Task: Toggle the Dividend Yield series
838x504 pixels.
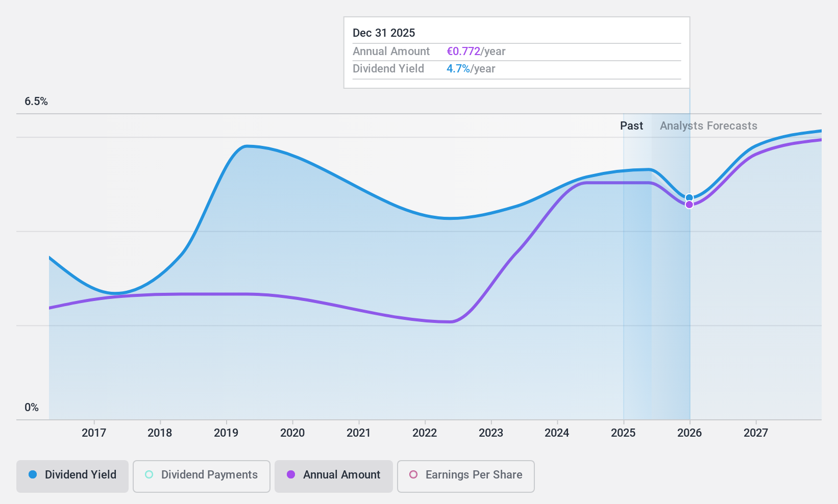Action: [72, 476]
